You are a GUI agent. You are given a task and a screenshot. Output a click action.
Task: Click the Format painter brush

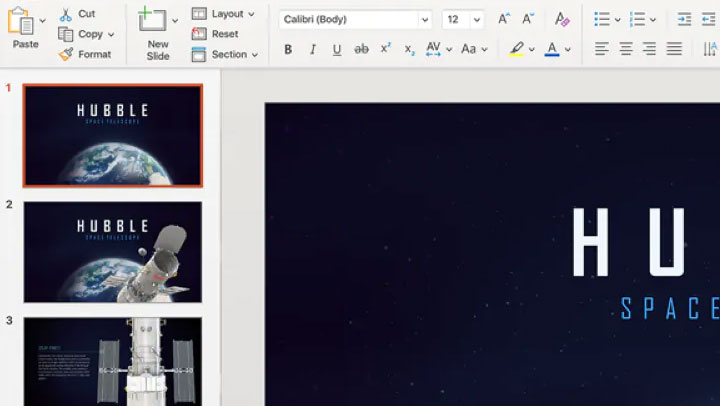tap(66, 54)
